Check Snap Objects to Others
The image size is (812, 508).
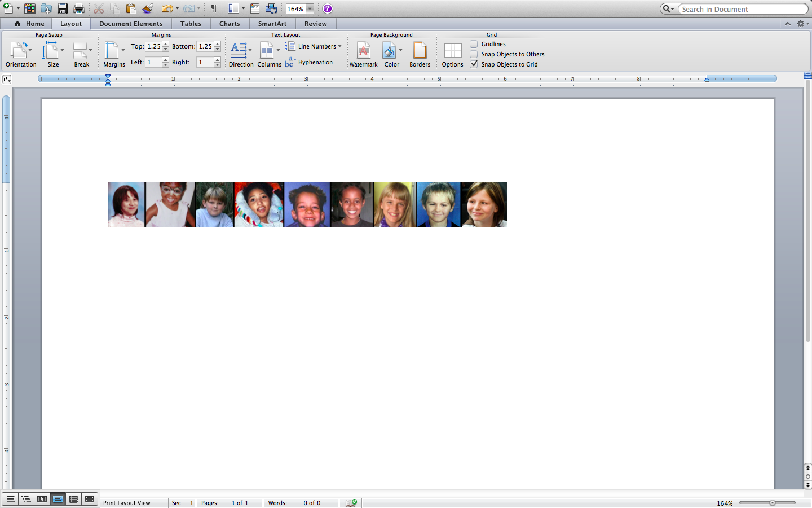tap(474, 54)
